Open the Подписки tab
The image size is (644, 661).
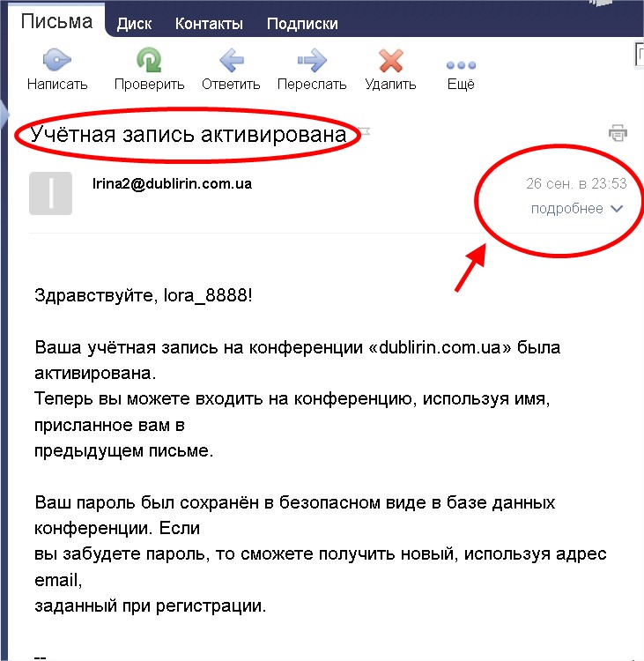pos(302,24)
